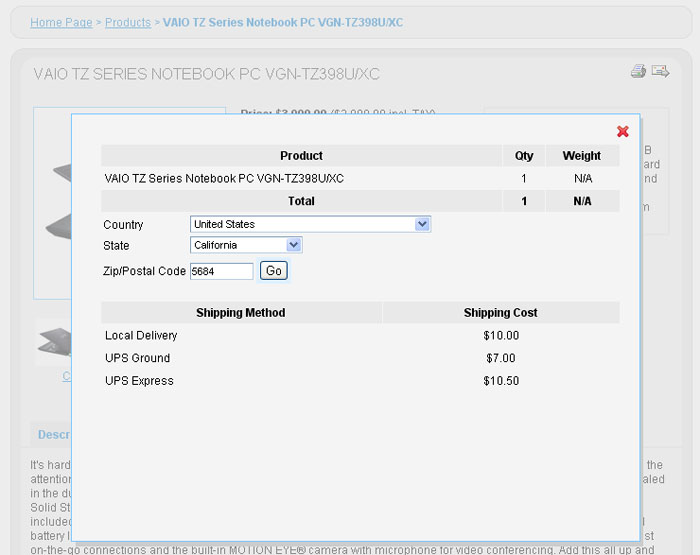The width and height of the screenshot is (700, 555).
Task: Click the page title VAIO TZ SERIES NOTEBOOK heading
Action: click(207, 74)
